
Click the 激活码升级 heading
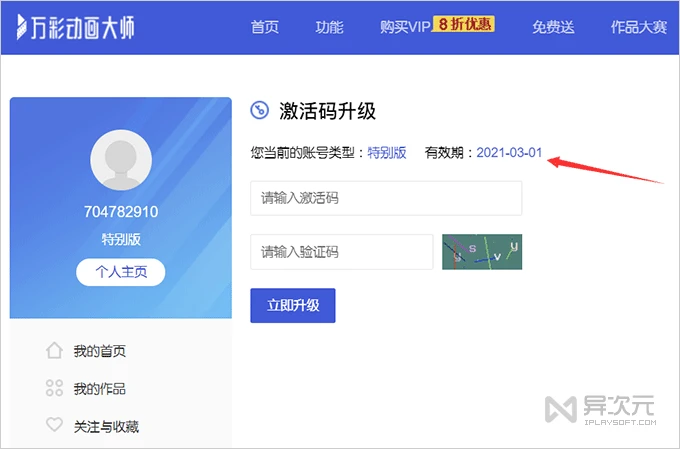327,111
